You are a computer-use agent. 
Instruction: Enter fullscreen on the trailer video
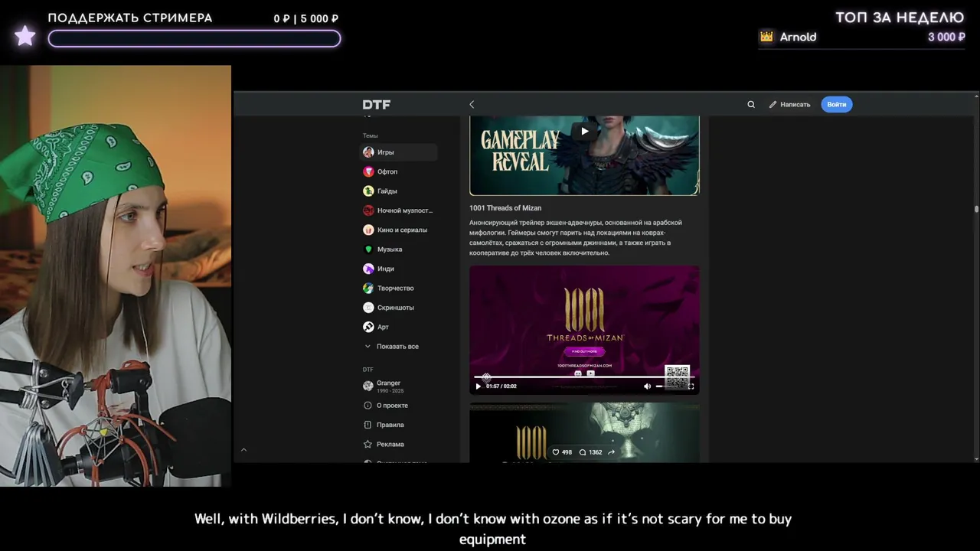tap(691, 386)
